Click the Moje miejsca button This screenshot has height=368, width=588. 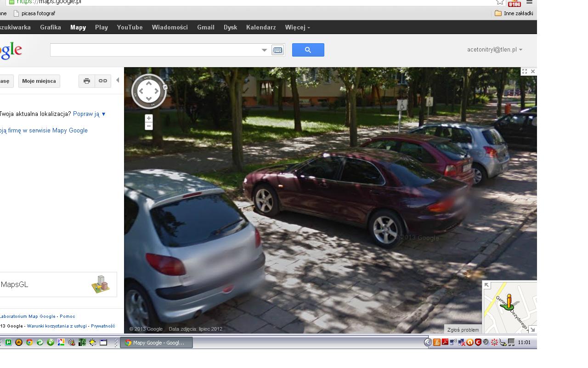(39, 81)
